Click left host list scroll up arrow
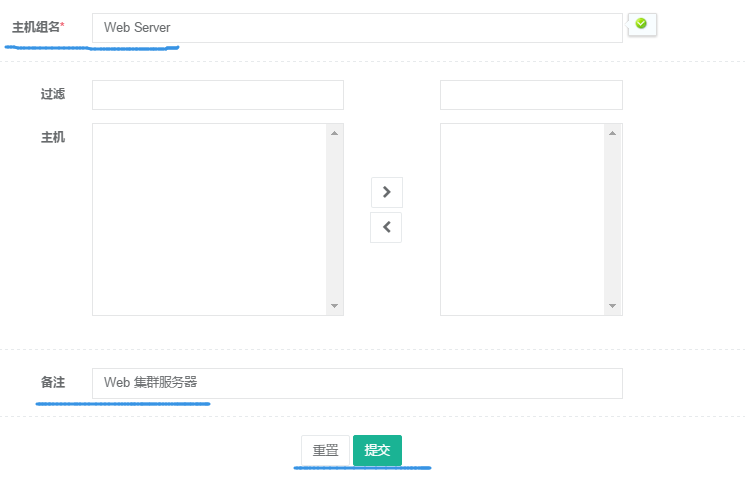Viewport: 745px width, 479px height. point(334,134)
